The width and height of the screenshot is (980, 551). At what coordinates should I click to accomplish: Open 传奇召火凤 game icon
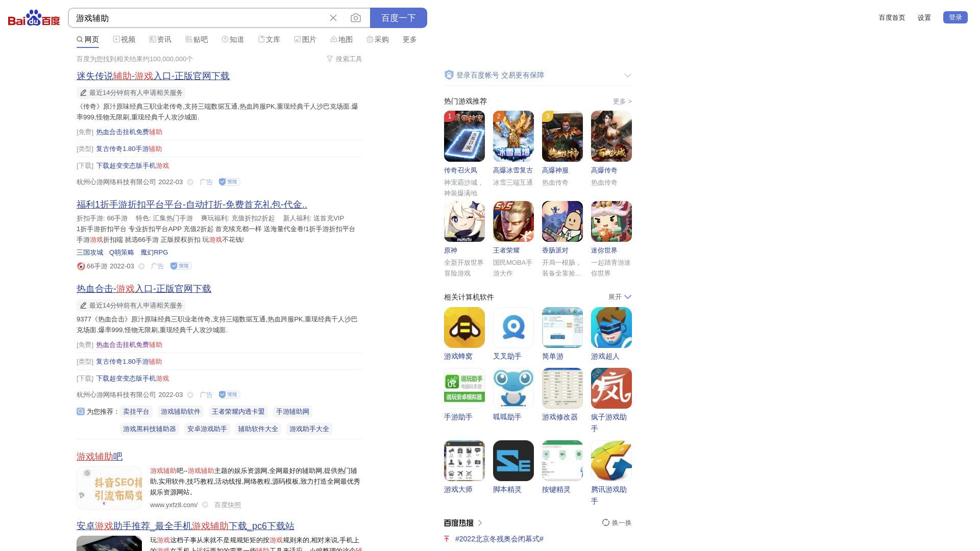[x=464, y=136]
